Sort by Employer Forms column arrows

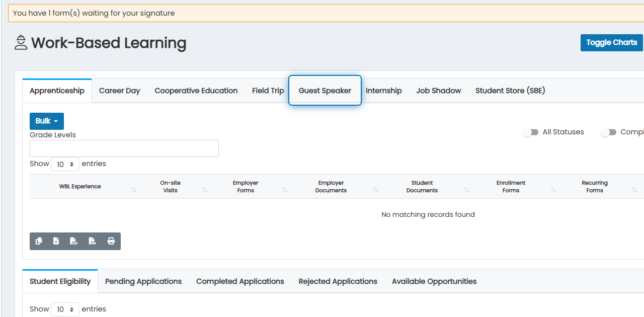pos(285,190)
